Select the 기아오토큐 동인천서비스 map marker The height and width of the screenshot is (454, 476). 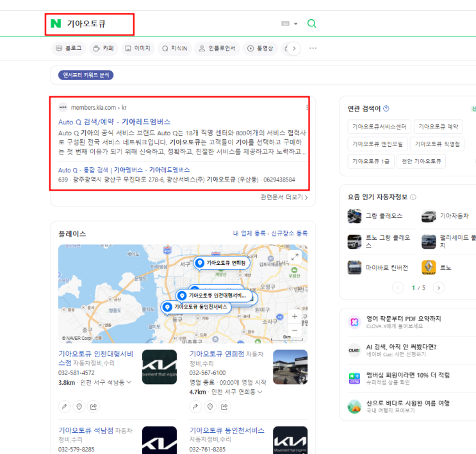click(x=196, y=307)
